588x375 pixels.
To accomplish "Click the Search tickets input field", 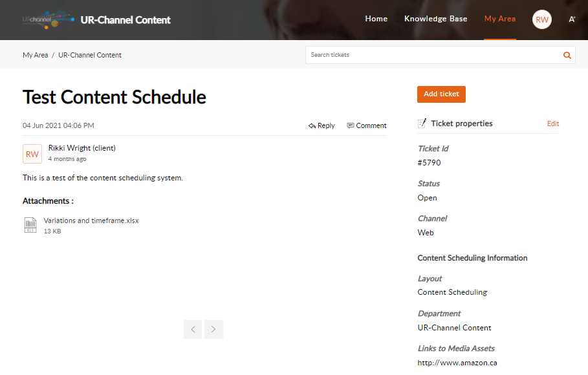I will (x=435, y=55).
